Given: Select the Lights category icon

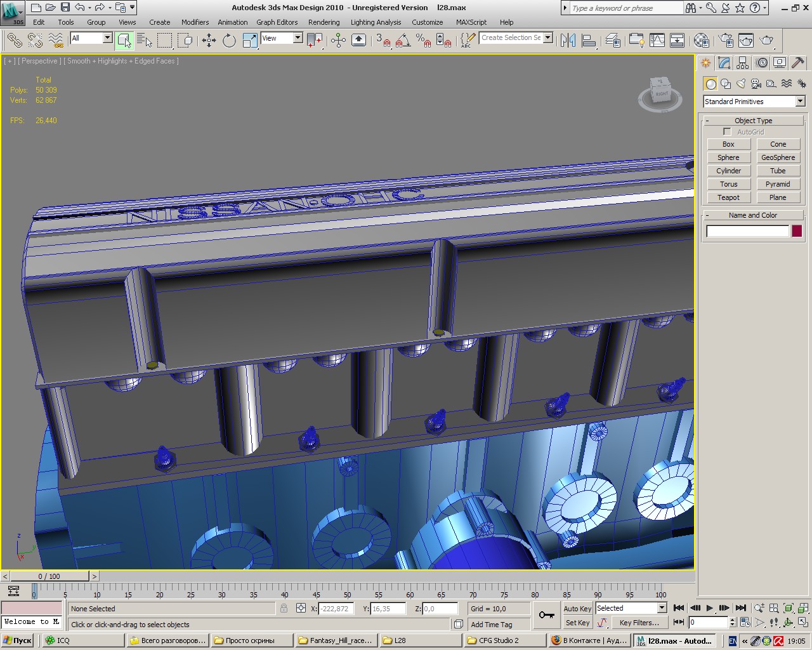Looking at the screenshot, I should [741, 84].
